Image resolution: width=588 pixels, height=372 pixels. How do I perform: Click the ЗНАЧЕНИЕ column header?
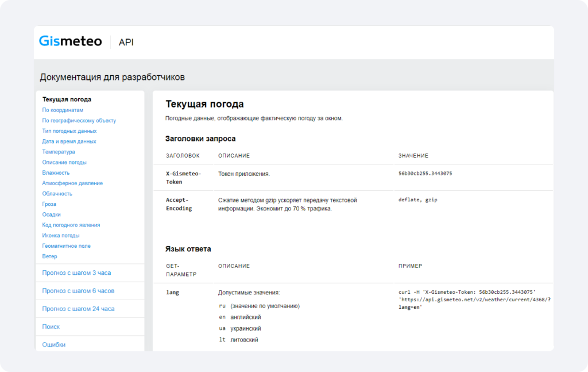(413, 156)
